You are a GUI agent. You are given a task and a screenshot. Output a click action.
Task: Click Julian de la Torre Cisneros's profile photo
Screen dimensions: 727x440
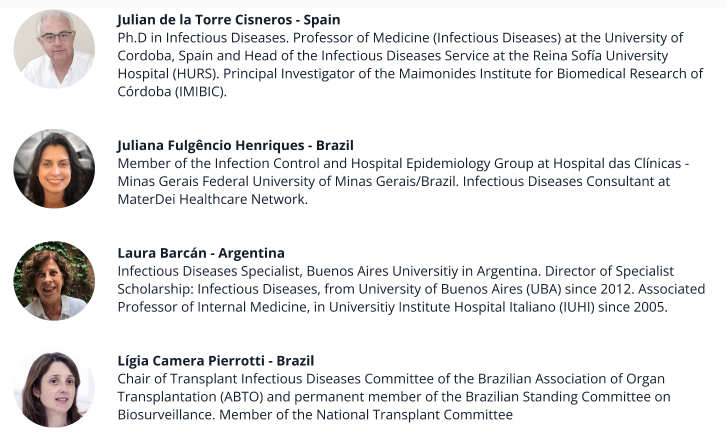[x=54, y=48]
